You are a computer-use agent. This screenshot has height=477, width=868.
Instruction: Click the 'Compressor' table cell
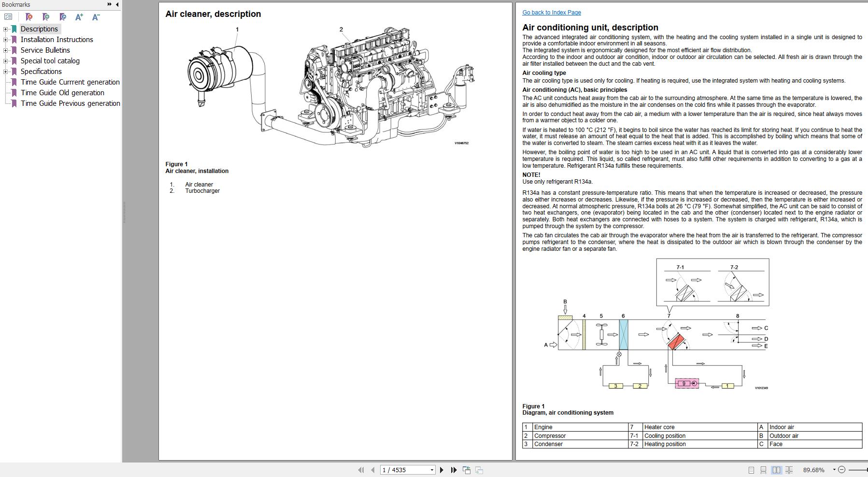[x=580, y=436]
